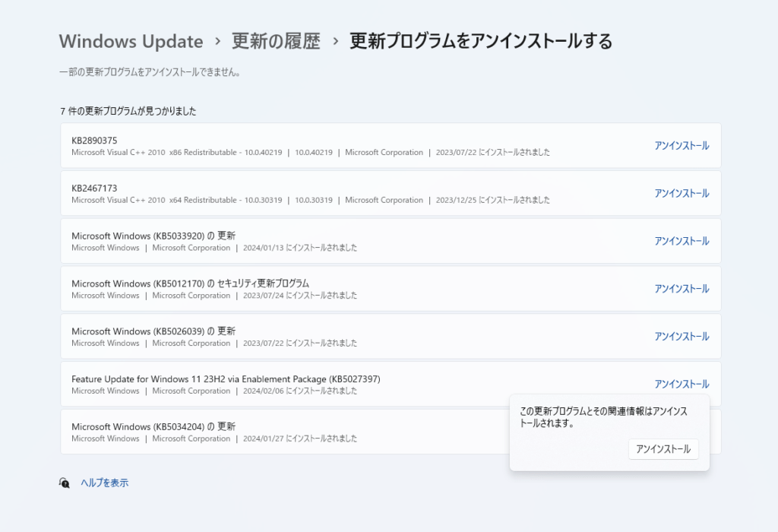Image resolution: width=778 pixels, height=532 pixels.
Task: Confirm uninstall with popup アンインストール button
Action: 663,449
